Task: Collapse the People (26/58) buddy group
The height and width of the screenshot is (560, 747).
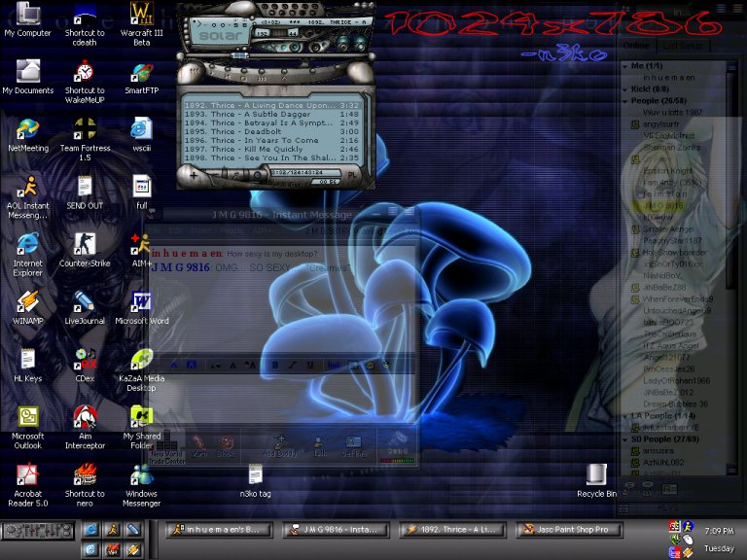Action: tap(625, 101)
